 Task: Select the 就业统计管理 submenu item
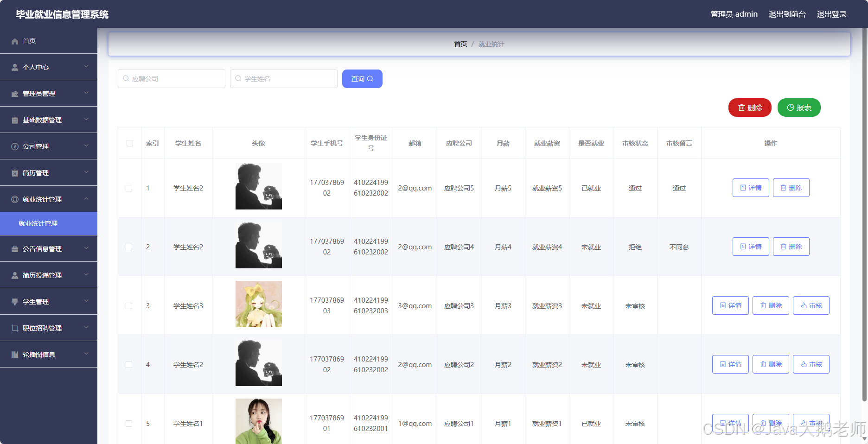(x=49, y=223)
